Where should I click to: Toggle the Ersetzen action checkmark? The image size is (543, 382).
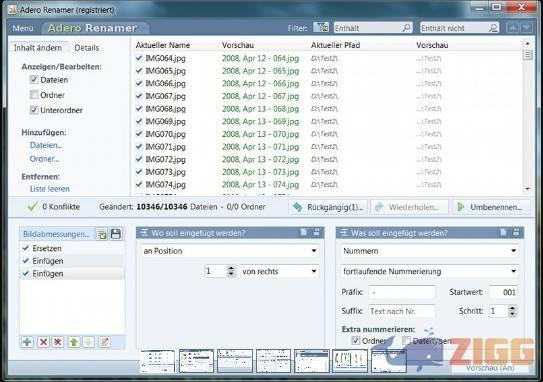coord(25,248)
